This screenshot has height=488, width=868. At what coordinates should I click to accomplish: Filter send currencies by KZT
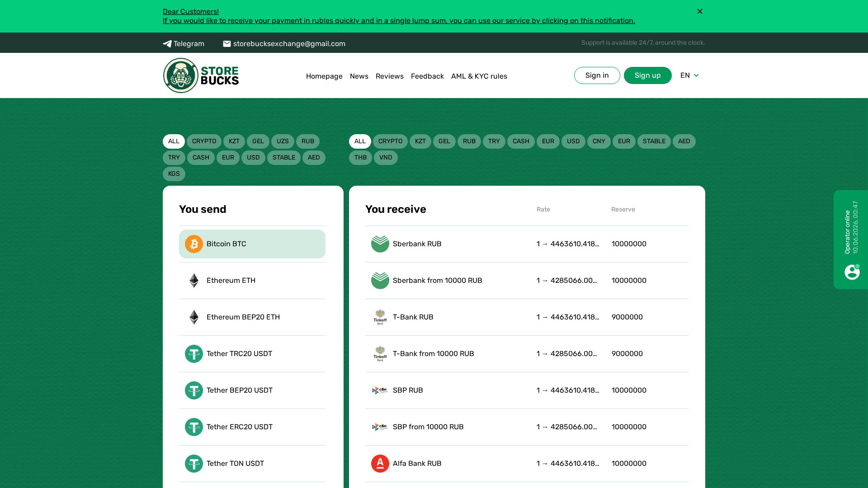click(x=234, y=141)
